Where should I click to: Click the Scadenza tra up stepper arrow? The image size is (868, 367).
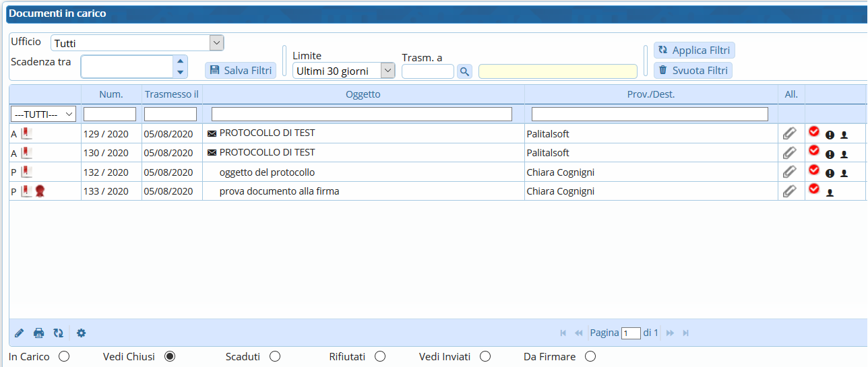click(x=180, y=61)
